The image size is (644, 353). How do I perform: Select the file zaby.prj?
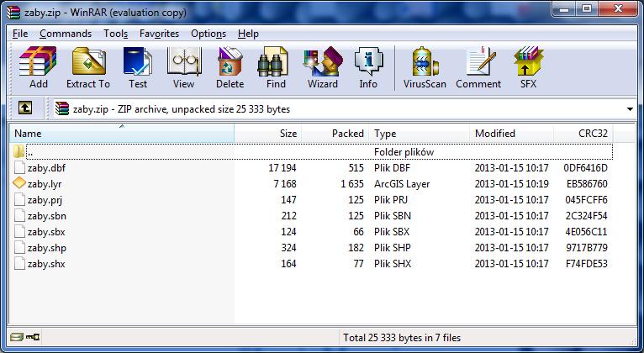45,200
